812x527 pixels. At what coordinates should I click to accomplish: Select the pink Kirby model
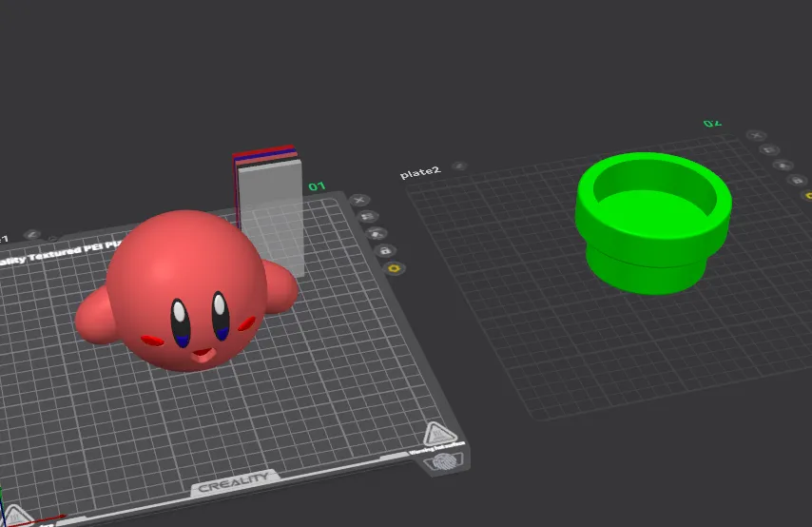[x=186, y=290]
